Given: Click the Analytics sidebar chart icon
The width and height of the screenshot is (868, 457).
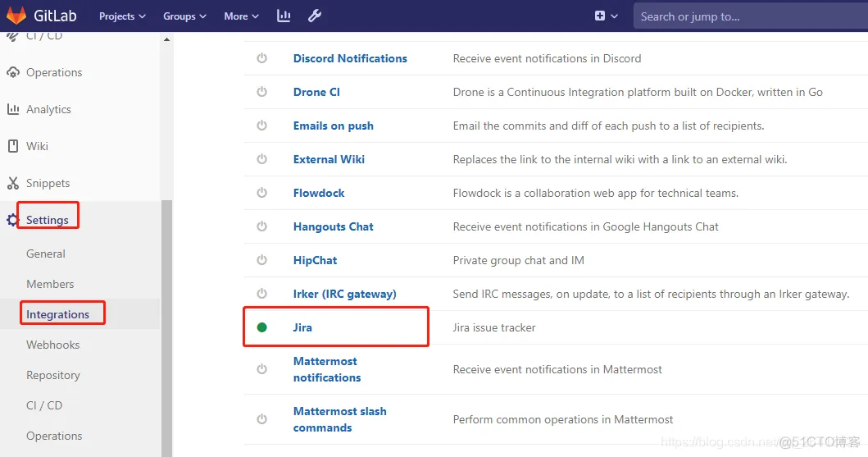Looking at the screenshot, I should tap(13, 109).
